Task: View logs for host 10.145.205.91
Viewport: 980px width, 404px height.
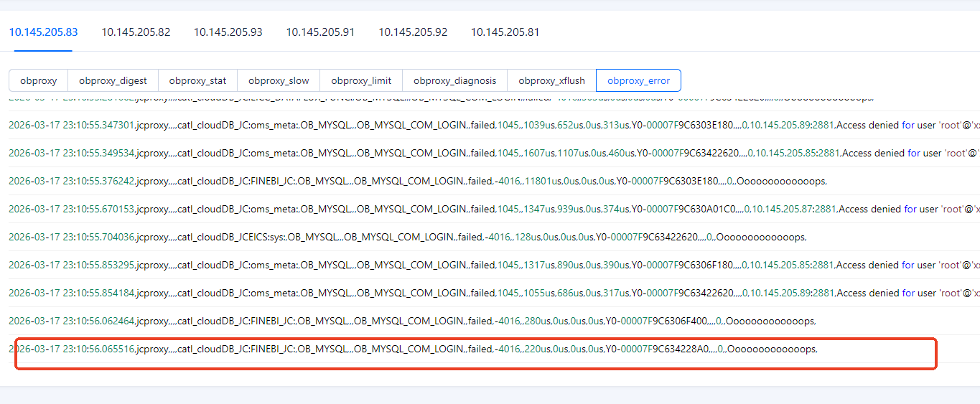Action: [320, 32]
